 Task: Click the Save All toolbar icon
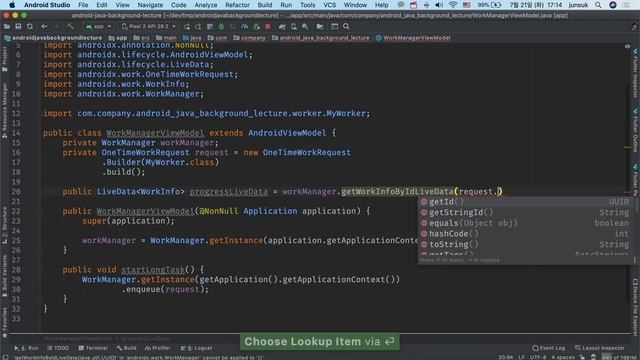pos(18,27)
